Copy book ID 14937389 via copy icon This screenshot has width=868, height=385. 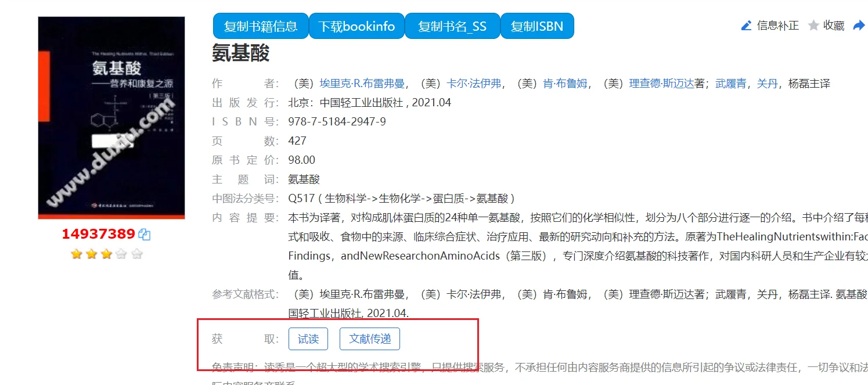[145, 235]
